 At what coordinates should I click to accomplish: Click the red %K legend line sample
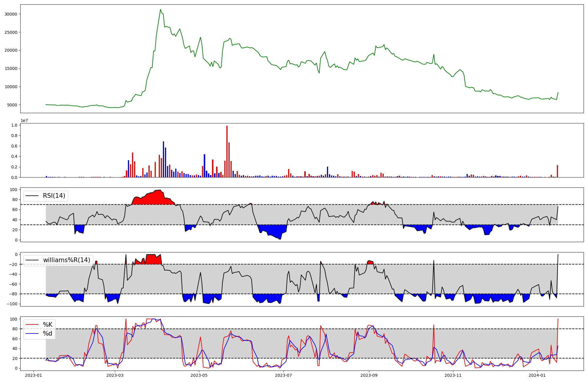(x=32, y=325)
